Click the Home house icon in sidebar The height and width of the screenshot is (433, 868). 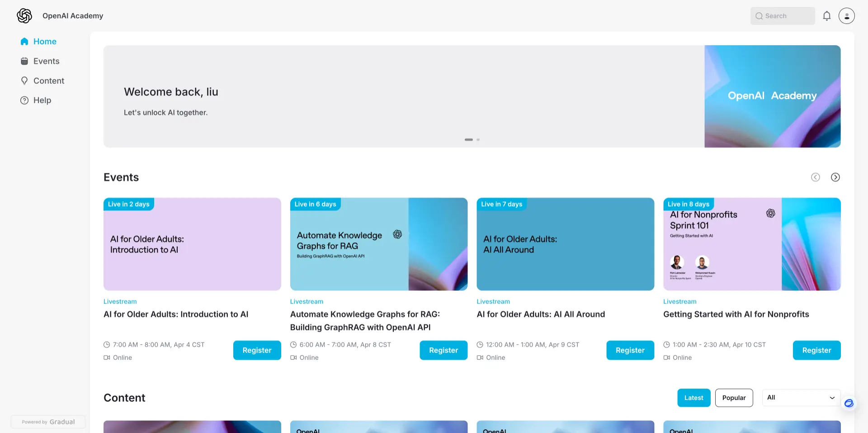click(x=24, y=42)
